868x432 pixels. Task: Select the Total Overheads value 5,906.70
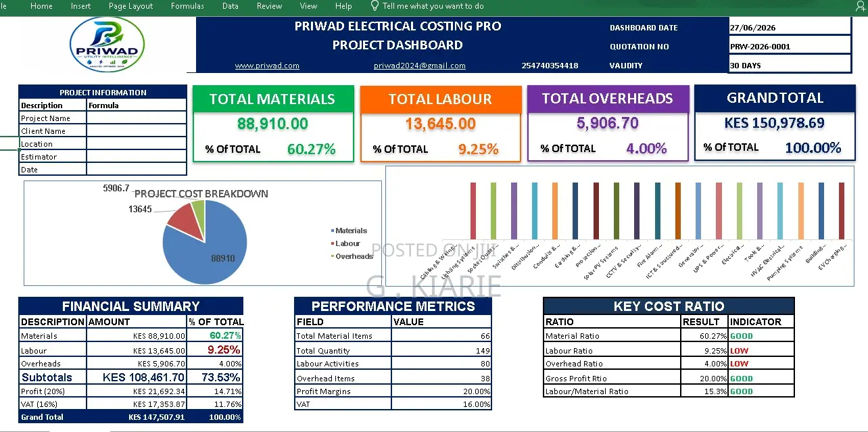607,123
